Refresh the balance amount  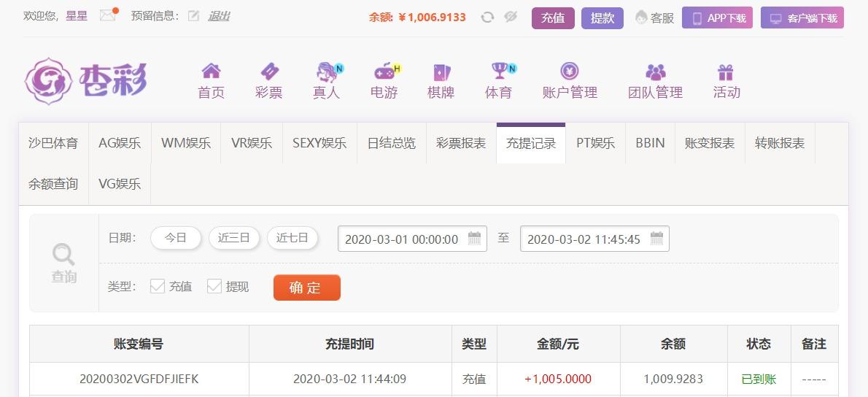(487, 18)
